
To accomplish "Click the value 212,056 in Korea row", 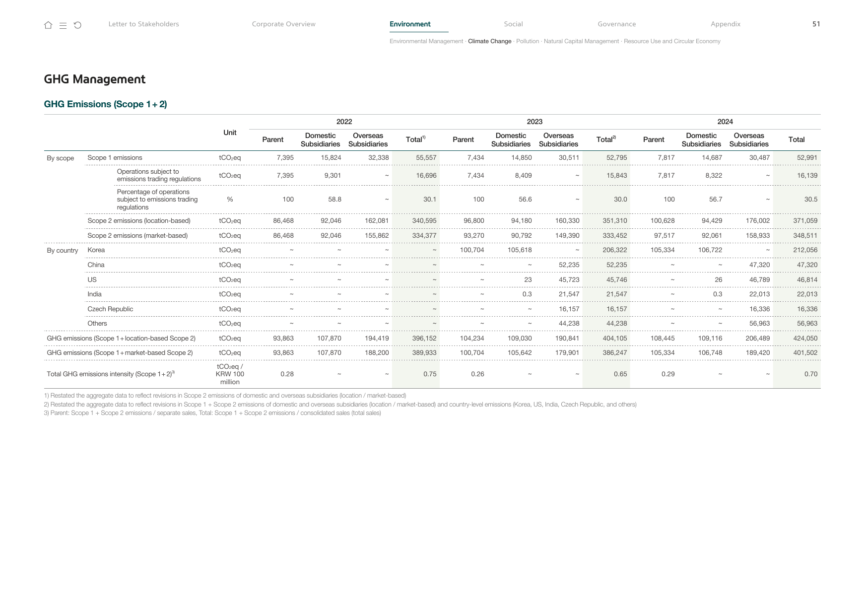I will 805,250.
